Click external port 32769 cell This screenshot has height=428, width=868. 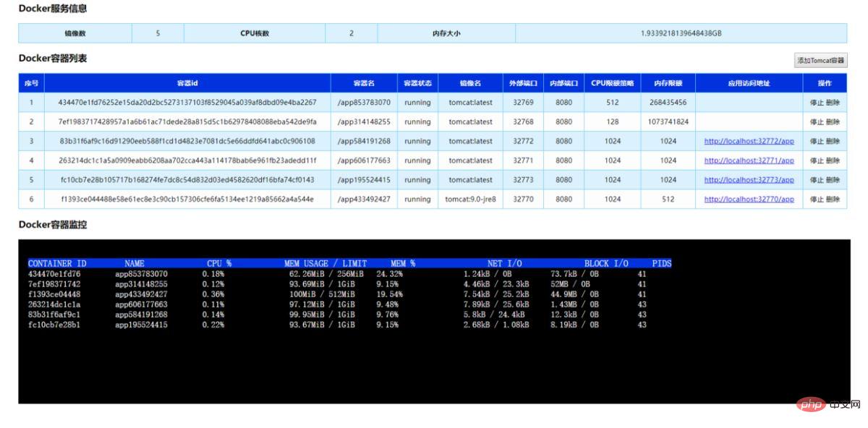tap(523, 103)
